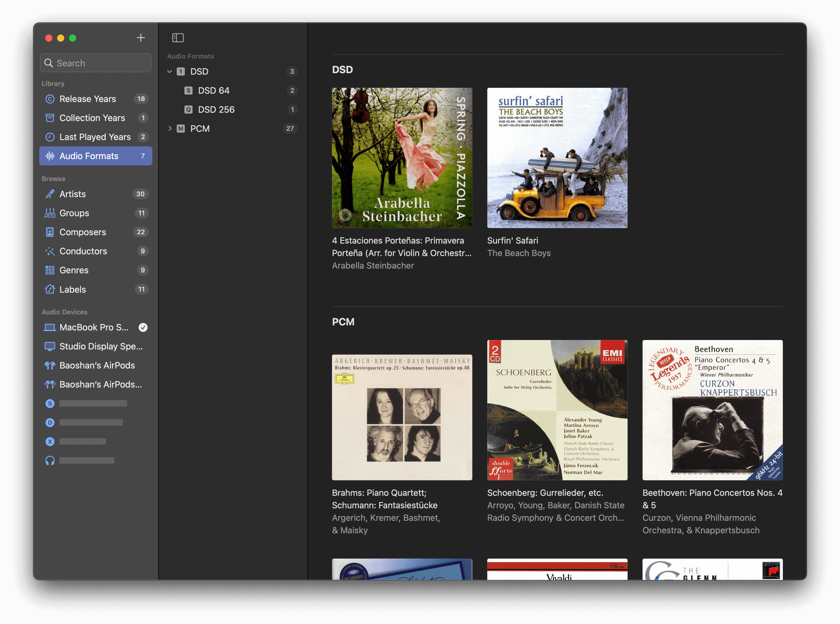Toggle the sidebar panel icon
Viewport: 840px width, 624px height.
click(x=178, y=38)
